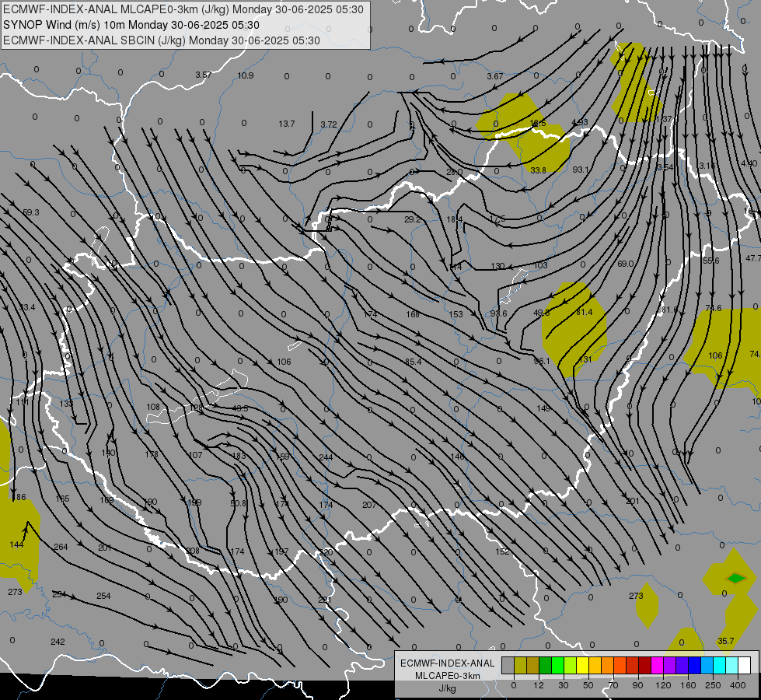The width and height of the screenshot is (761, 700).
Task: Click the legend subtitle 'MLCAPE0-3km'
Action: coord(448,676)
